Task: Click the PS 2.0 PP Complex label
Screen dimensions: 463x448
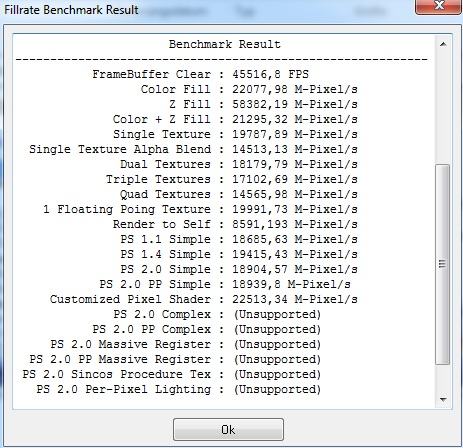Action: [152, 329]
